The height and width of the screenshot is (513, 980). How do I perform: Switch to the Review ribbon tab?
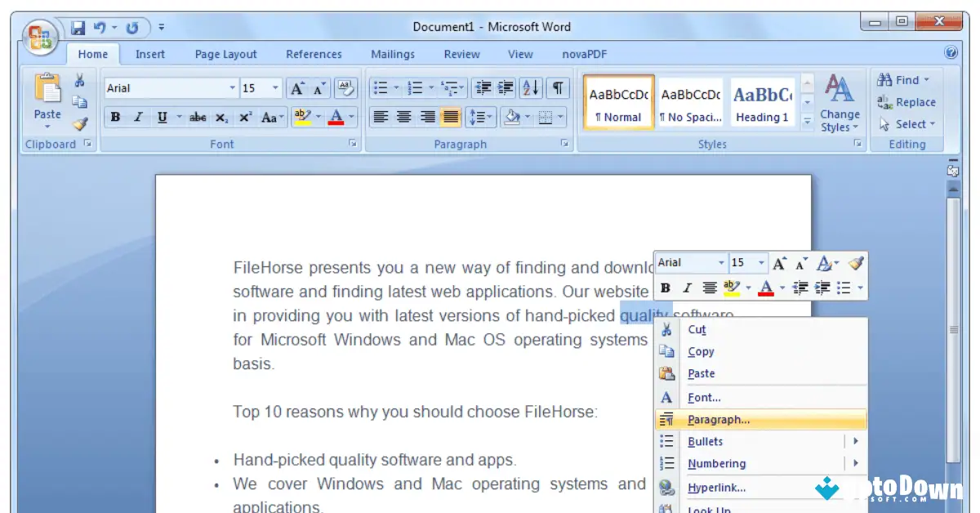[461, 54]
